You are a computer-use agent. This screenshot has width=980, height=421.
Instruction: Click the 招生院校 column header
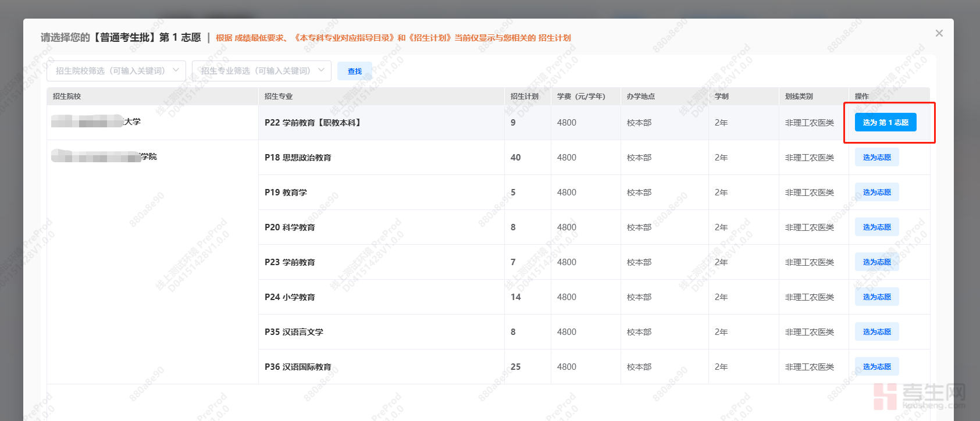67,97
